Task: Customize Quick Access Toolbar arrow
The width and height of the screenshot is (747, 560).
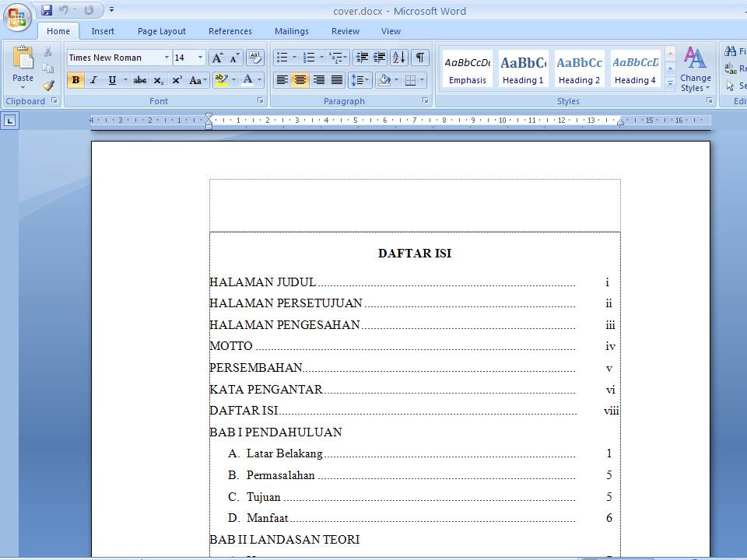Action: 111,9
